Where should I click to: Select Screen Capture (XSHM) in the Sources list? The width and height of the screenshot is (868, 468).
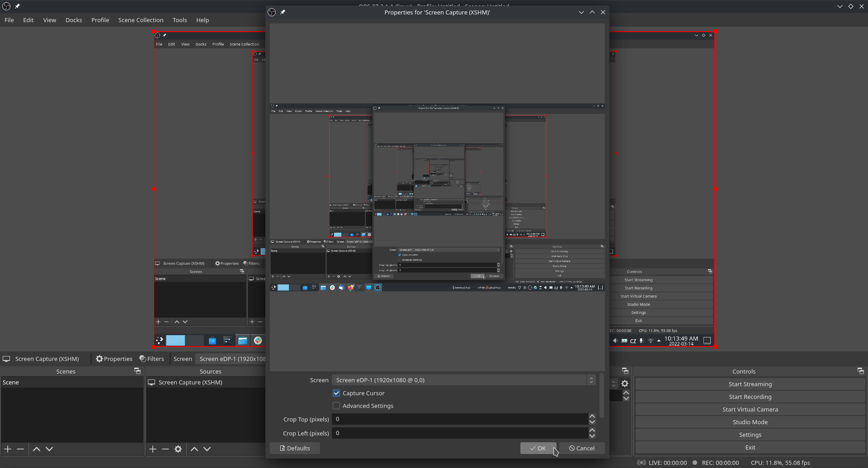tap(206, 382)
